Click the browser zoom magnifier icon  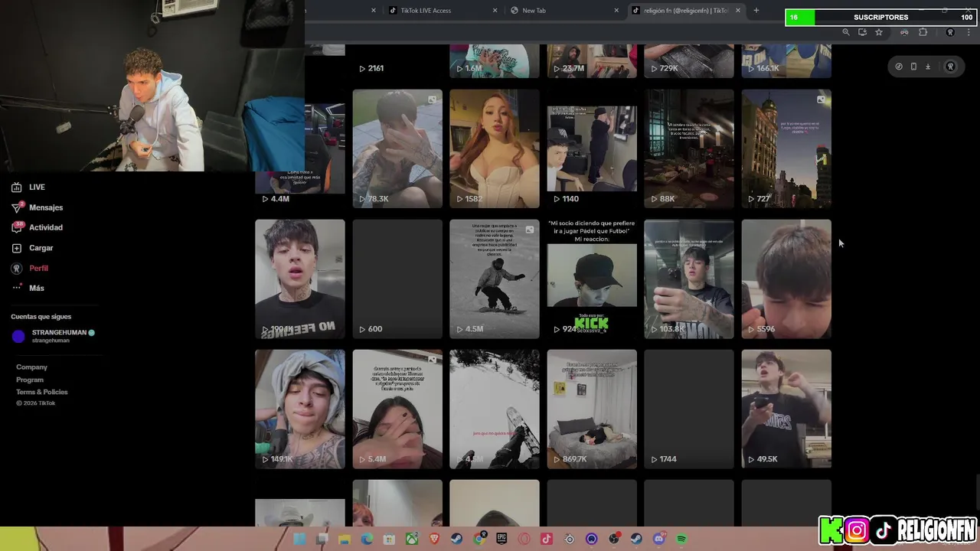click(846, 32)
